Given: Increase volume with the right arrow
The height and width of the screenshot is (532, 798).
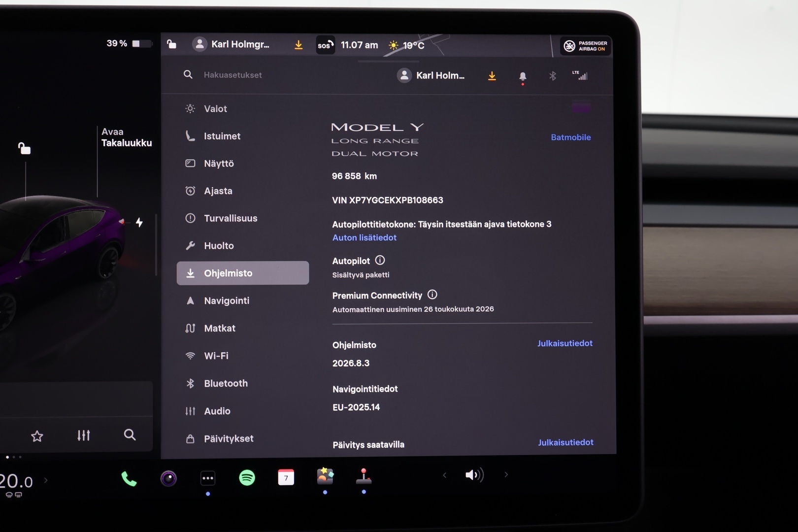Looking at the screenshot, I should [506, 475].
